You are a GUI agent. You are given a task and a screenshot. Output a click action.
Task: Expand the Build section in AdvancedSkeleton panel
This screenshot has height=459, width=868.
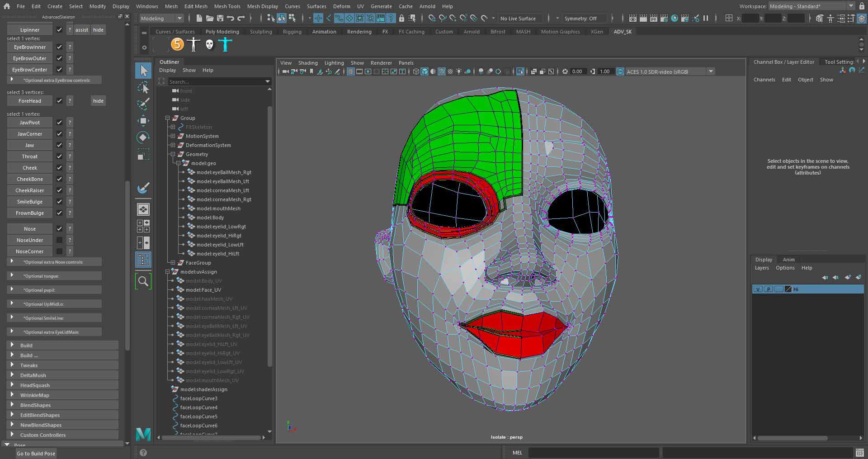pos(27,345)
